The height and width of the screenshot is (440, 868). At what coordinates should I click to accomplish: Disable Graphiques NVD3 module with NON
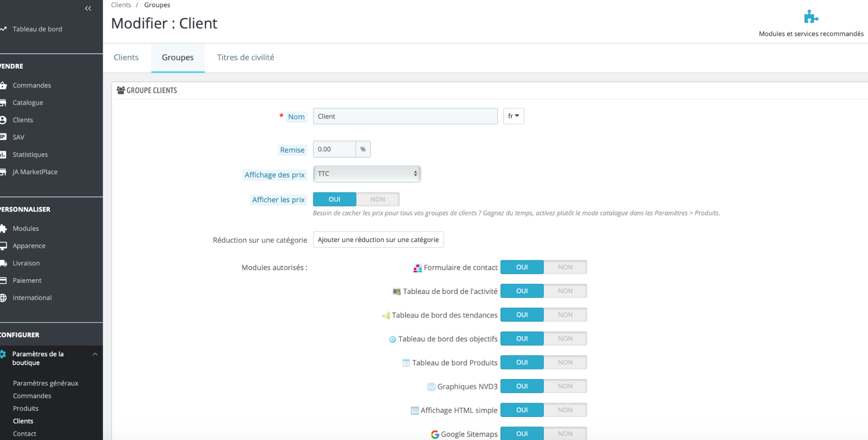coord(565,386)
